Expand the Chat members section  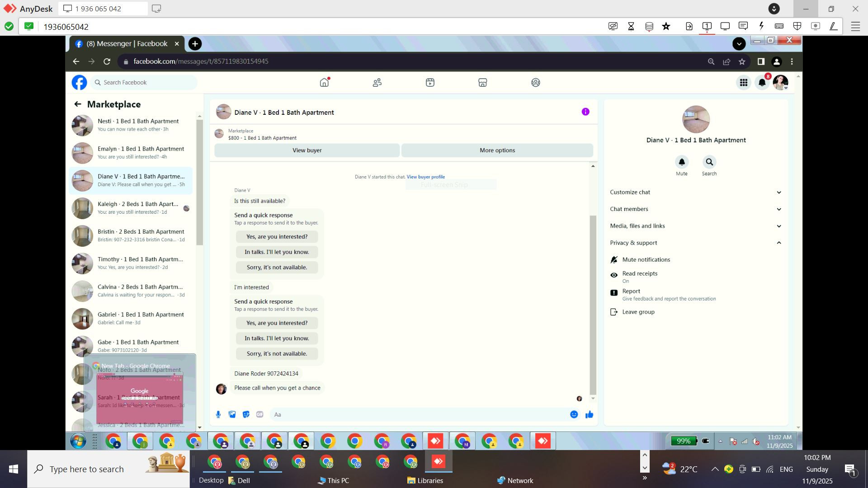coord(695,209)
